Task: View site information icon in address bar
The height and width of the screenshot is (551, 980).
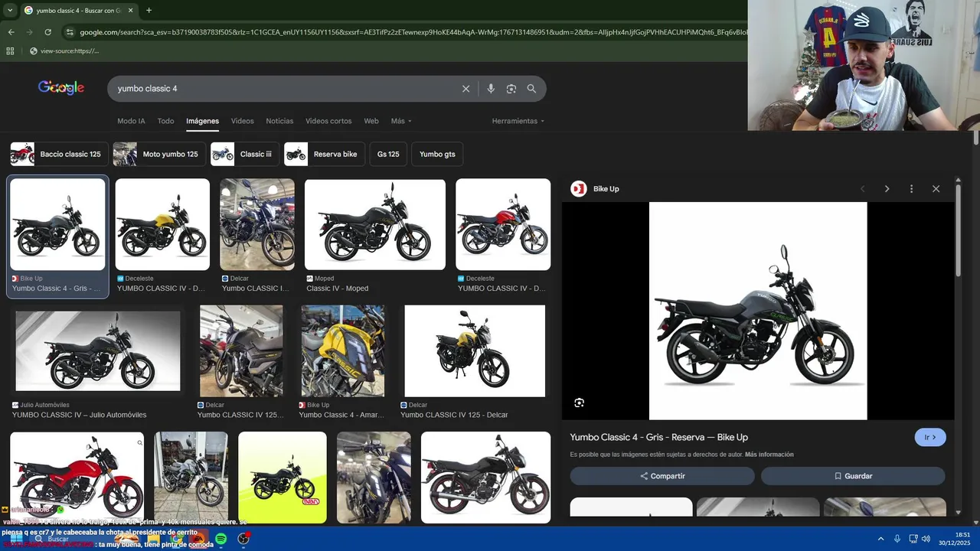Action: pos(69,32)
